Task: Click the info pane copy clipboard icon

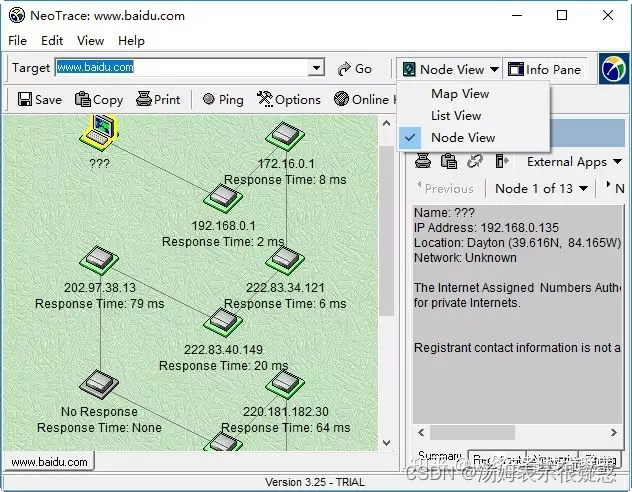Action: tap(449, 161)
